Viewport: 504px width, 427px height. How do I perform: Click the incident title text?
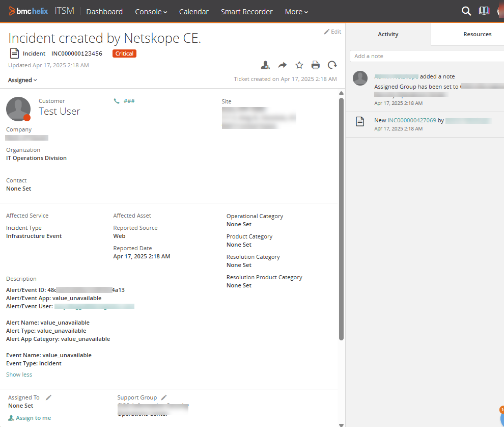(104, 38)
